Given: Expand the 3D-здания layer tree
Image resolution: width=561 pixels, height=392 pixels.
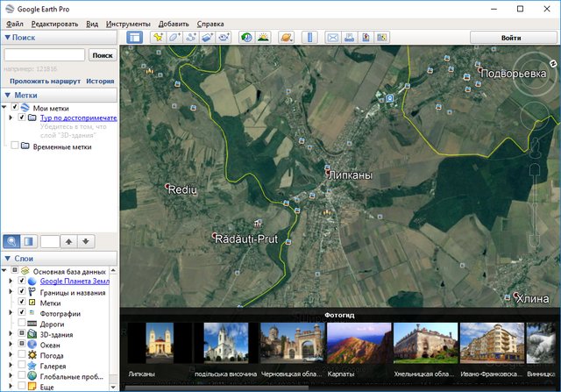Looking at the screenshot, I should (11, 334).
